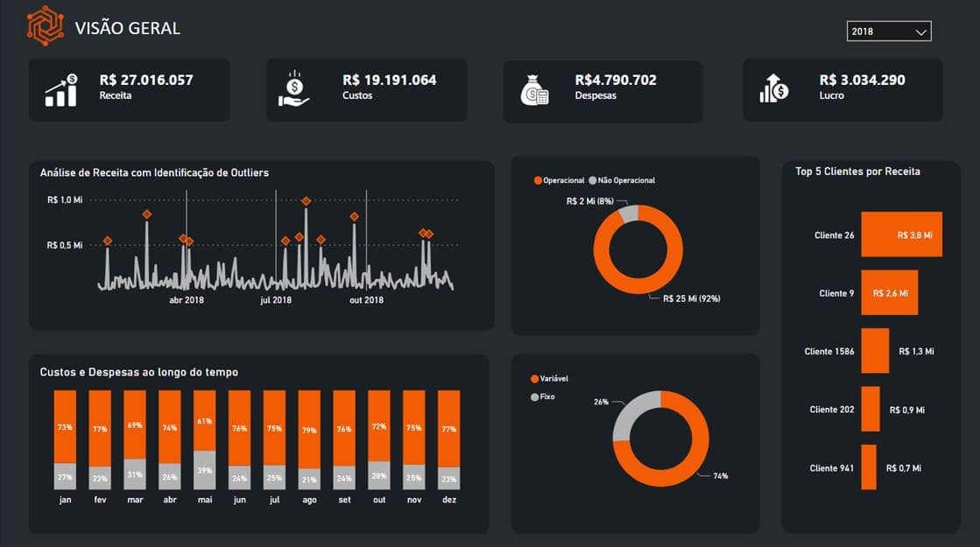Click the gray 26% Fixo donut slice
980x547 pixels.
[631, 413]
